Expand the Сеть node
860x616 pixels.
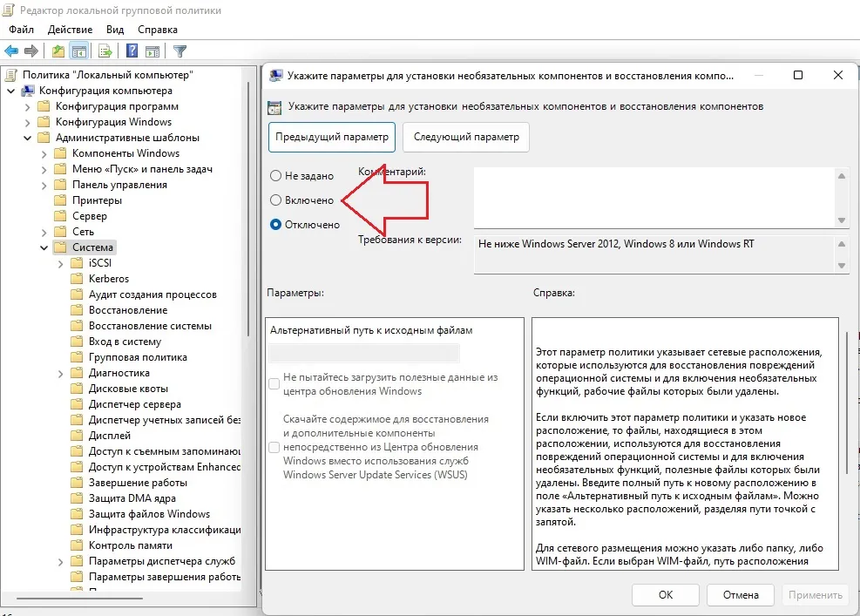(44, 232)
